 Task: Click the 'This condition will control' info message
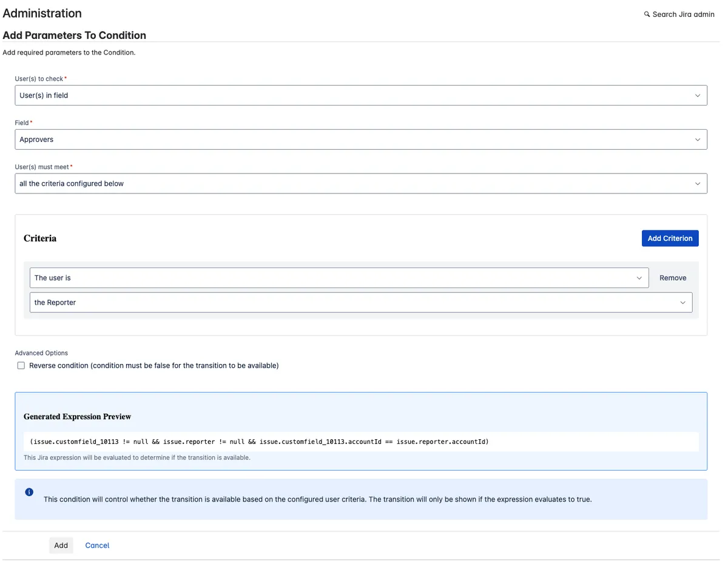[x=317, y=500]
